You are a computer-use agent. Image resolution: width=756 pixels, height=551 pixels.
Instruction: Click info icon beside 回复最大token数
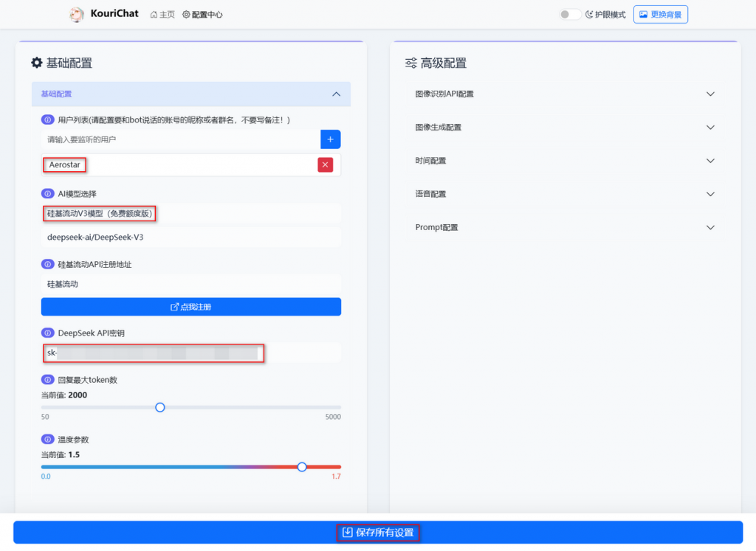tap(47, 380)
